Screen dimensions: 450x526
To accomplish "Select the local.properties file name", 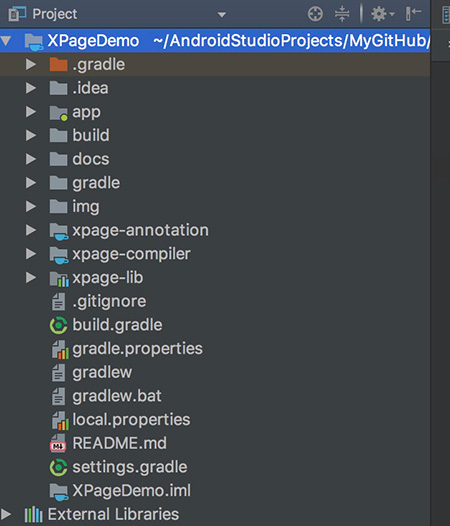I will click(131, 420).
